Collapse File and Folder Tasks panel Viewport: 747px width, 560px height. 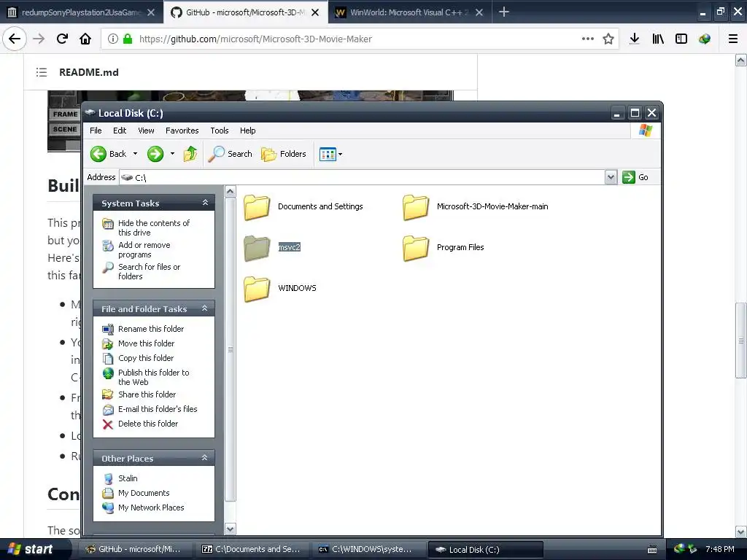(x=205, y=308)
